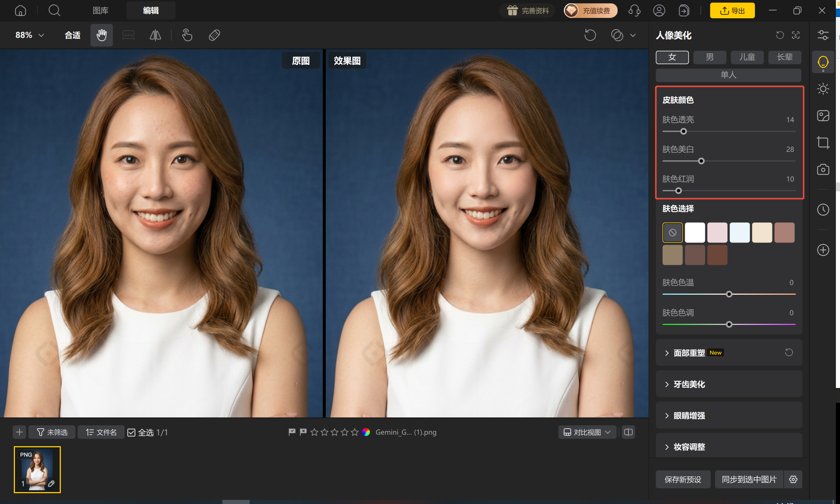
Task: Open the 88% zoom dropdown
Action: click(30, 35)
